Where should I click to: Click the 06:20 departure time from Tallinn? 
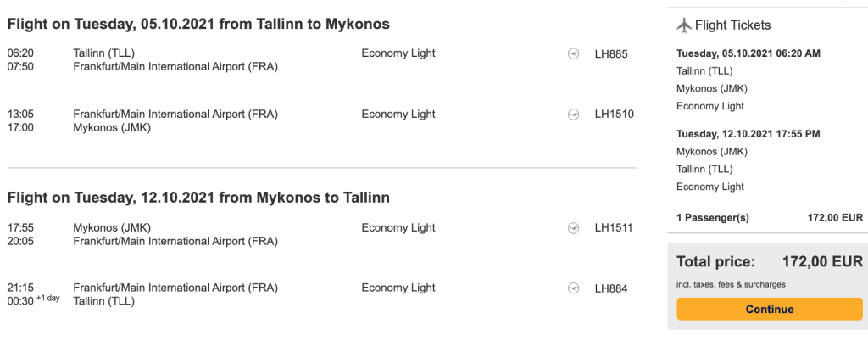tap(19, 53)
